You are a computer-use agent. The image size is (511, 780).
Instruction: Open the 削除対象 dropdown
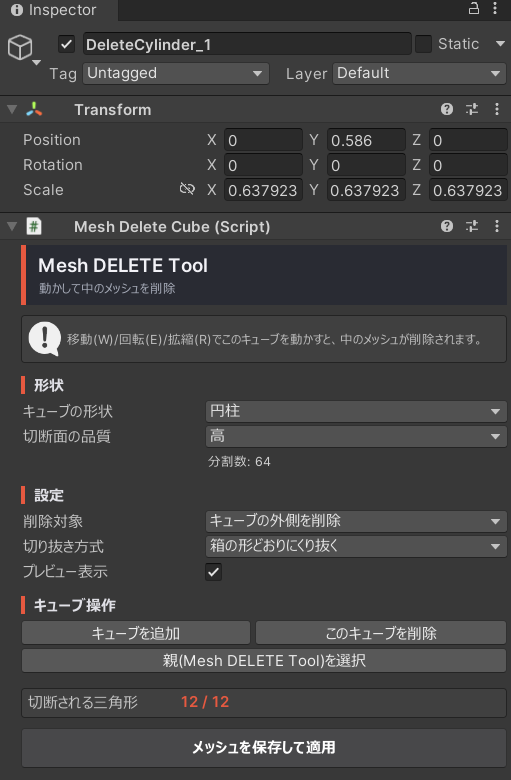[x=356, y=521]
